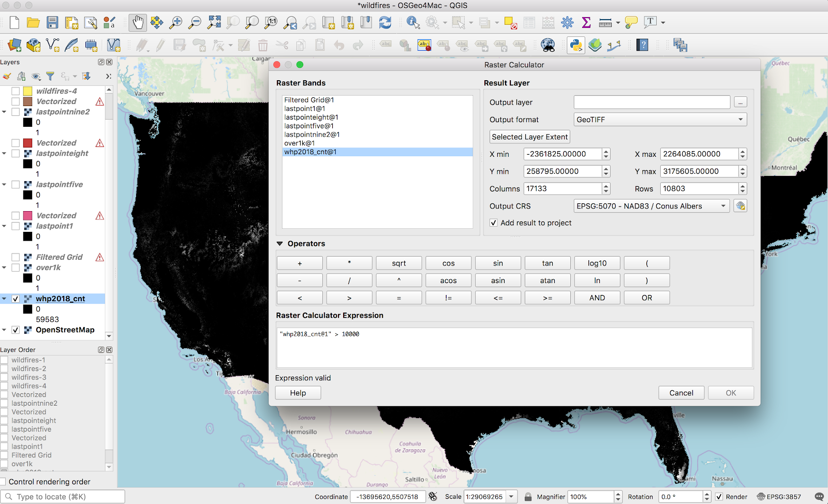
Task: Uncheck Add result to project
Action: [494, 223]
